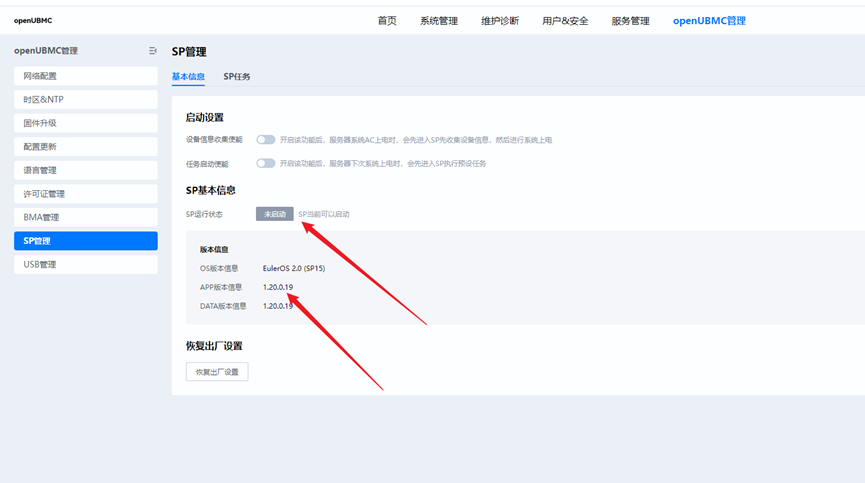Open 网络配置 in the sidebar

click(x=85, y=76)
